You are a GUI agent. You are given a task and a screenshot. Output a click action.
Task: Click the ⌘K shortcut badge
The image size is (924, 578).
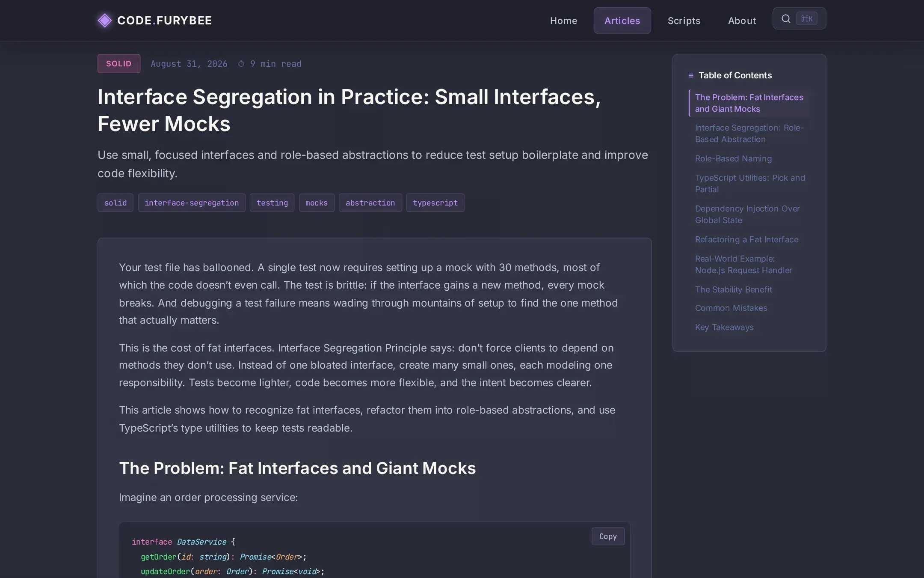807,19
